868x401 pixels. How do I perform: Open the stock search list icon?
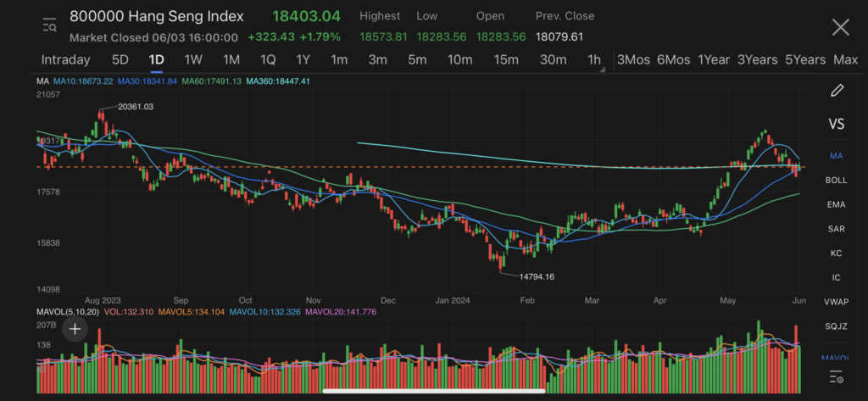click(x=49, y=25)
